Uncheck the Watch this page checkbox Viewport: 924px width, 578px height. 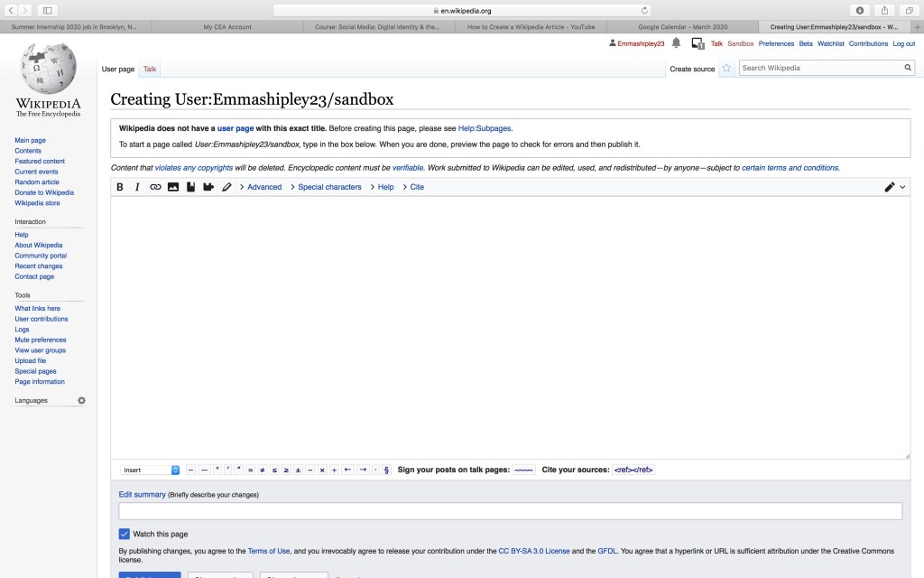[x=125, y=534]
